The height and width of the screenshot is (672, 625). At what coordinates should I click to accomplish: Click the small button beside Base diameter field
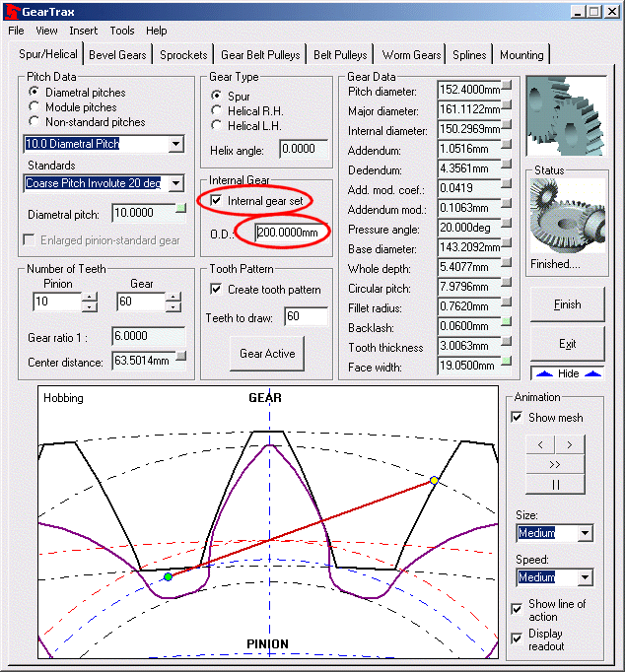[507, 243]
